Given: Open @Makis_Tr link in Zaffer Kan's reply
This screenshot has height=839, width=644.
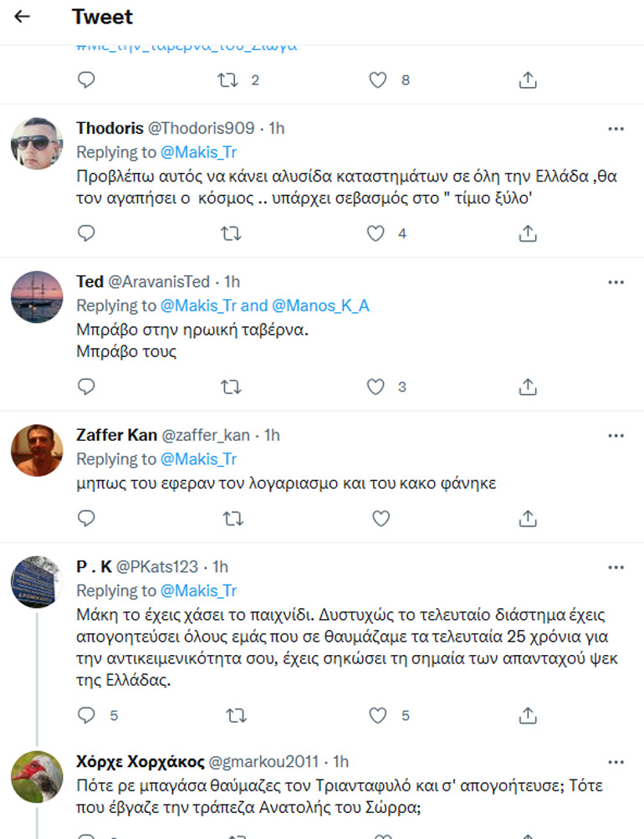Looking at the screenshot, I should (x=198, y=459).
